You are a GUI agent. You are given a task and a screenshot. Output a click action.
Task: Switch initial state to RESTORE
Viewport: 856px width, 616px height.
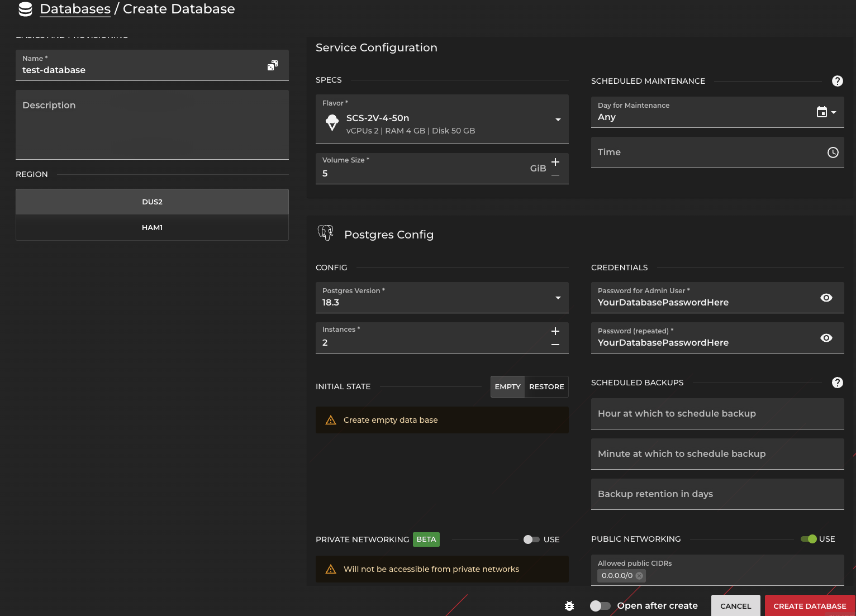[546, 386]
